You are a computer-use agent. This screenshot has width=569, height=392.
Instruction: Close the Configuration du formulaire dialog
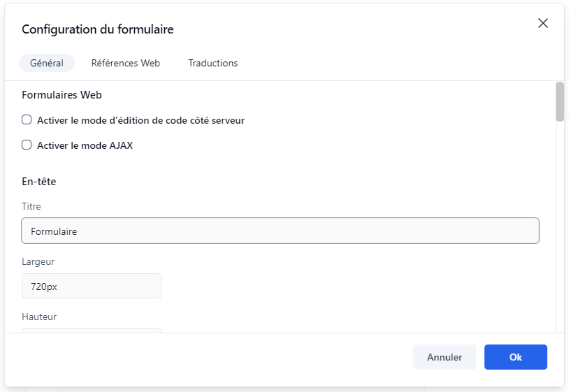coord(543,23)
